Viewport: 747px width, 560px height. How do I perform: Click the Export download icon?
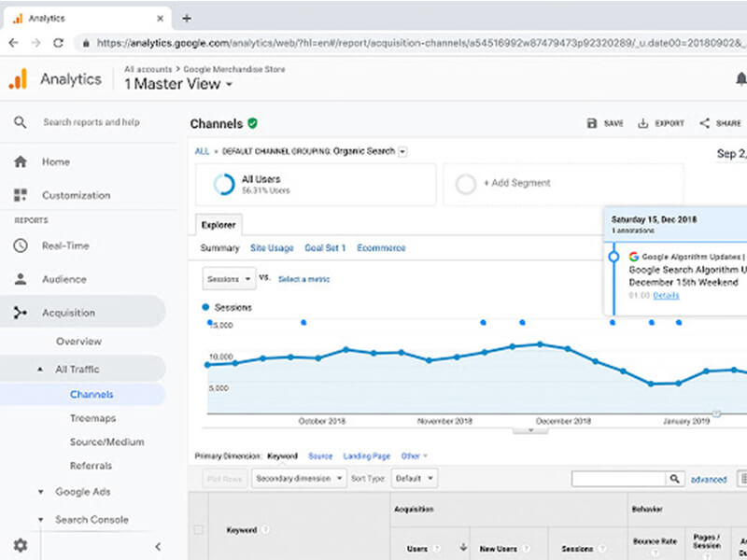coord(643,123)
